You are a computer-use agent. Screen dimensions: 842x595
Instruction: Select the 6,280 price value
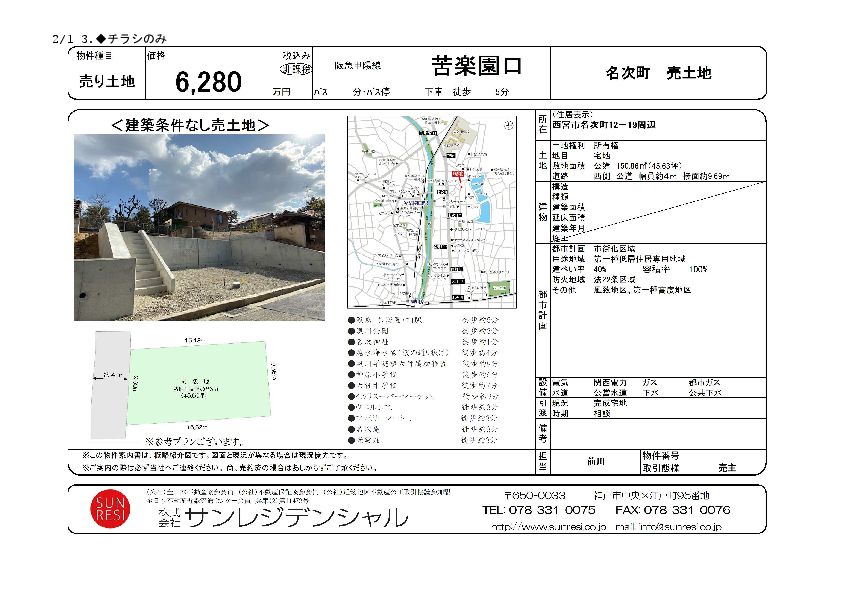208,80
